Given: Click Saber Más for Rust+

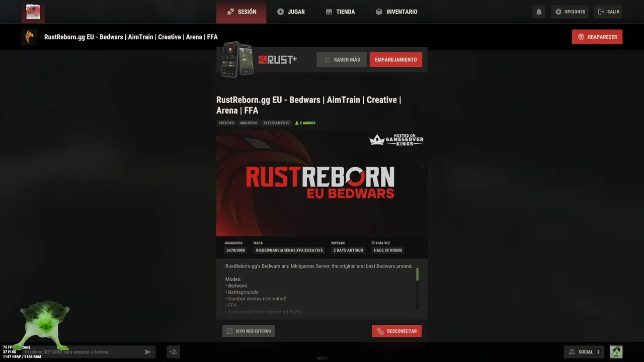Looking at the screenshot, I should [342, 60].
